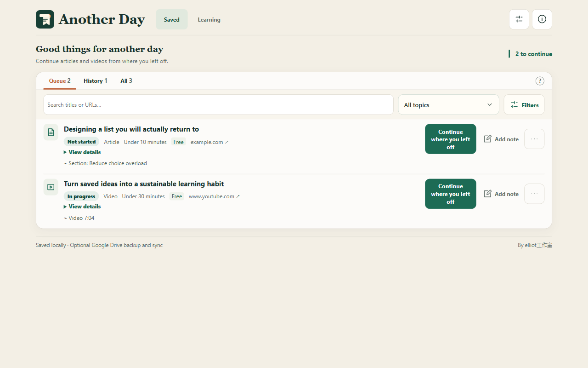Click the 'Not started' status badge
Image resolution: width=588 pixels, height=368 pixels.
pyautogui.click(x=82, y=142)
